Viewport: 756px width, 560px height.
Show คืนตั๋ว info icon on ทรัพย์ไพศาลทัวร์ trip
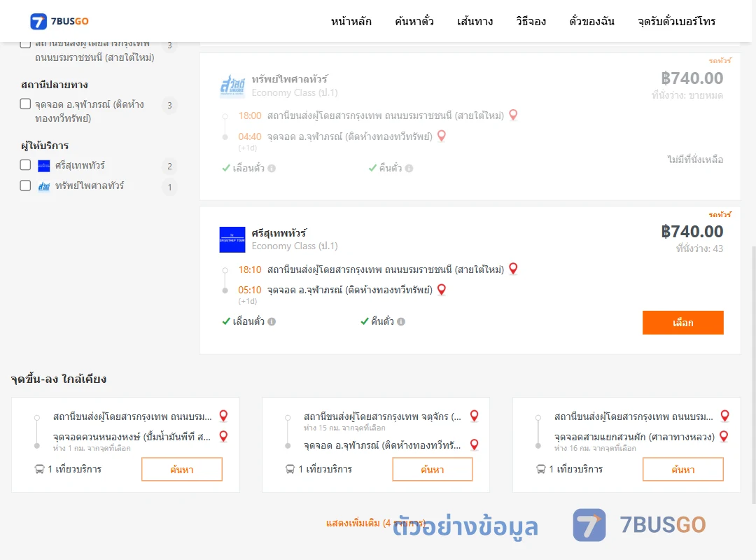(409, 168)
